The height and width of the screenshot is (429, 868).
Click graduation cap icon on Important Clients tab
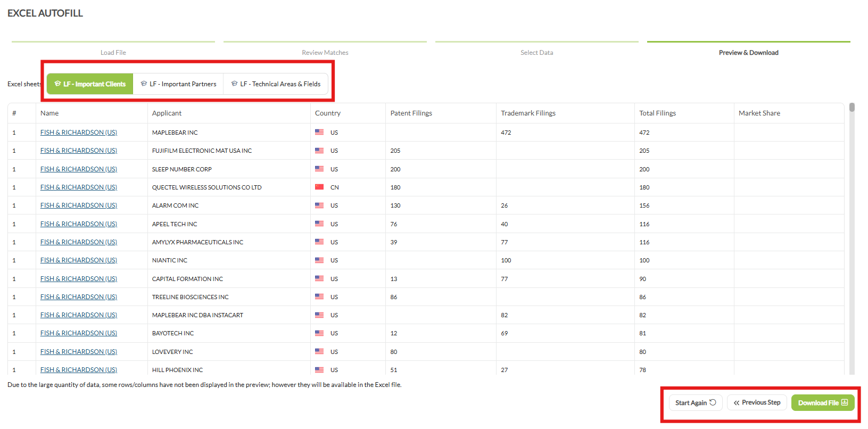tap(57, 84)
